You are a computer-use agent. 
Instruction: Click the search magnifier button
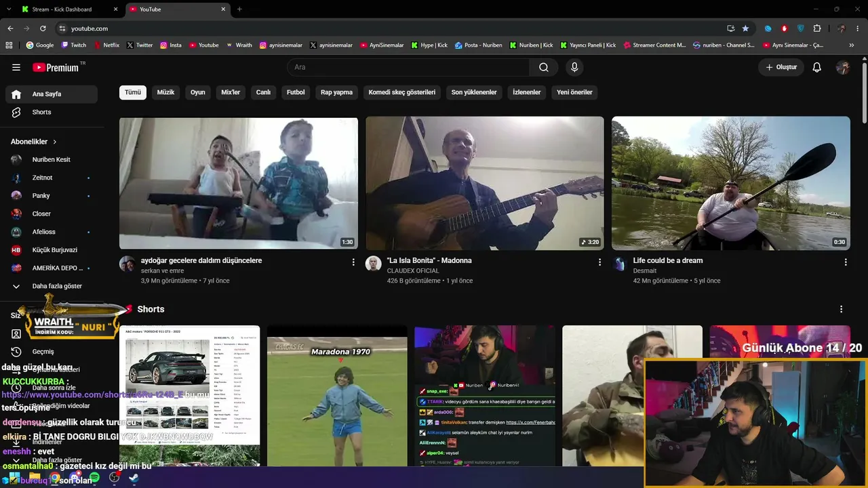[x=544, y=67]
